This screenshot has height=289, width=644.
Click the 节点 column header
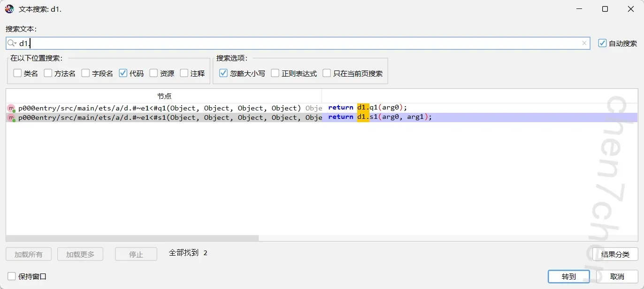(164, 96)
